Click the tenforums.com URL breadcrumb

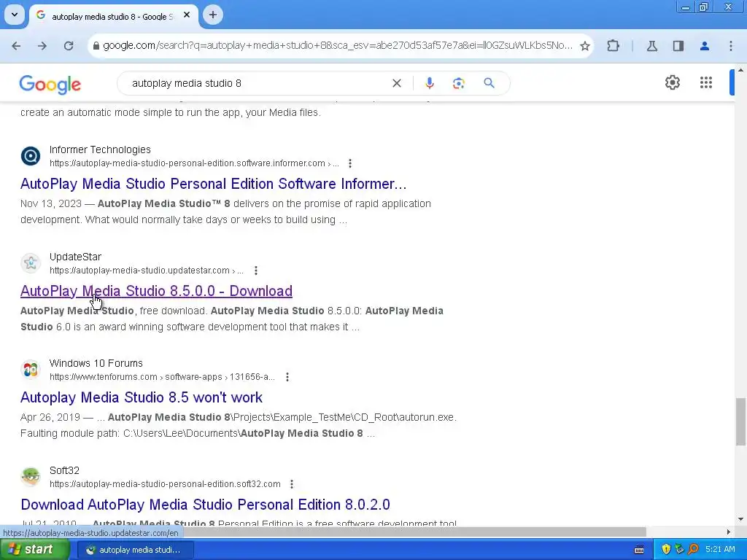click(162, 377)
